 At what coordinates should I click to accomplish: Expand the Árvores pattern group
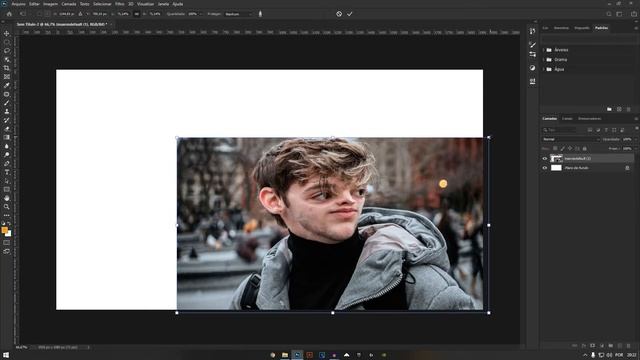[x=544, y=50]
